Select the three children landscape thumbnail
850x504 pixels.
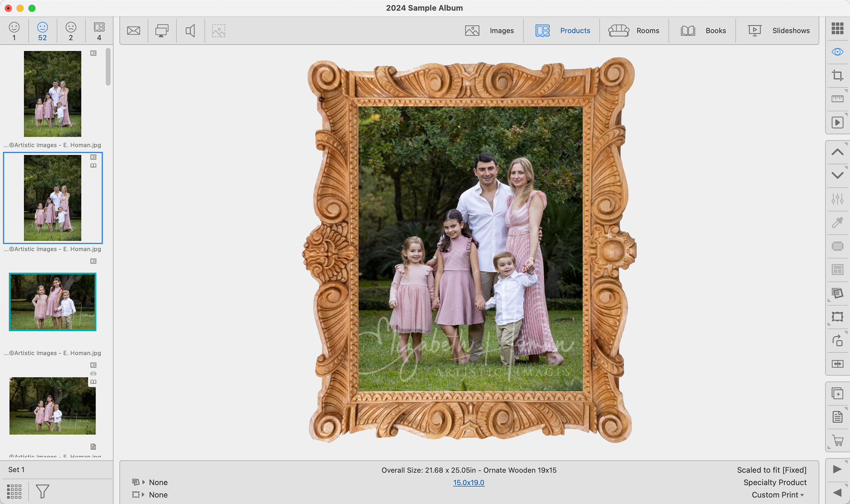53,302
